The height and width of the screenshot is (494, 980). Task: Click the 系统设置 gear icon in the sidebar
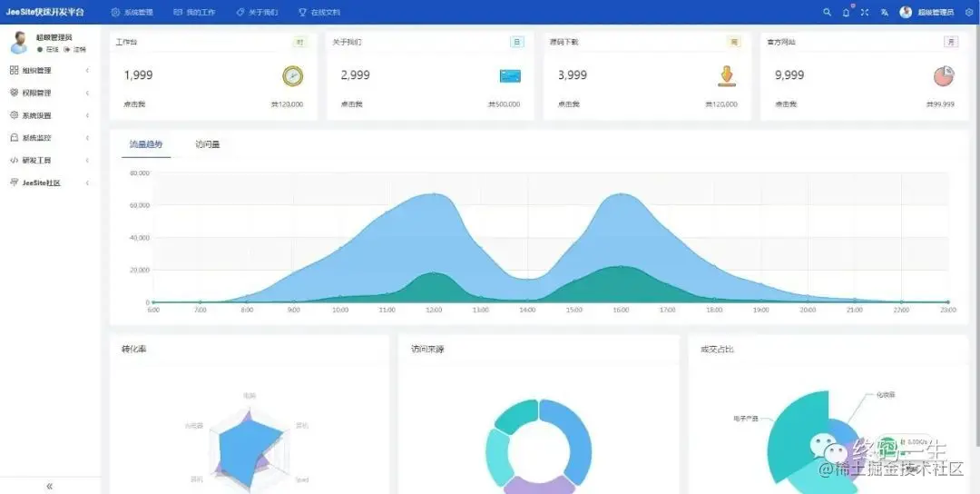[x=14, y=115]
